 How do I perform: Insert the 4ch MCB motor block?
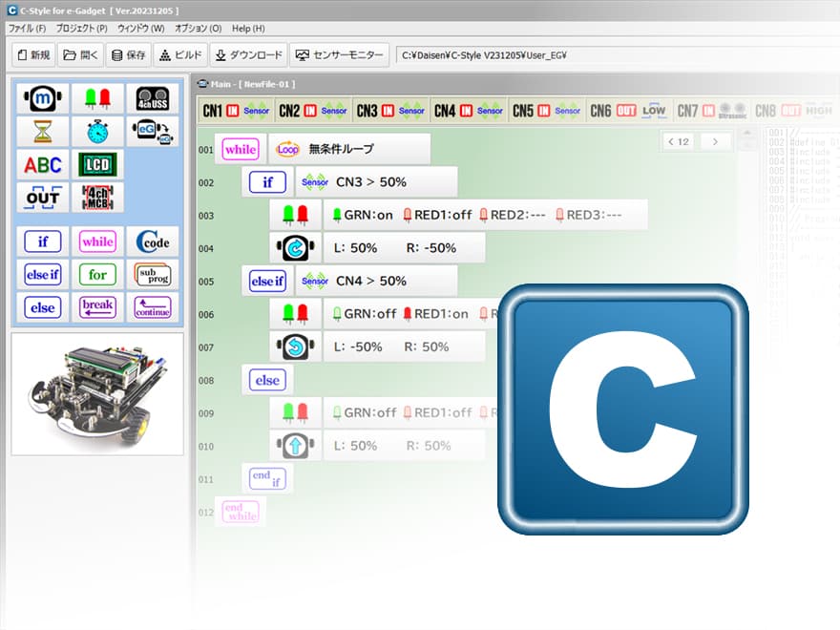pos(97,198)
